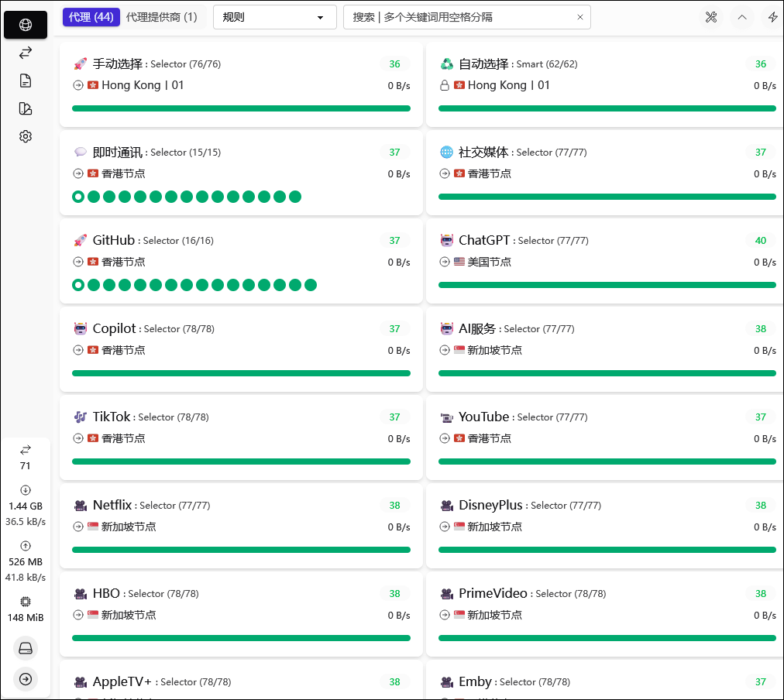Switch to the 代理 tab
784x700 pixels.
91,16
